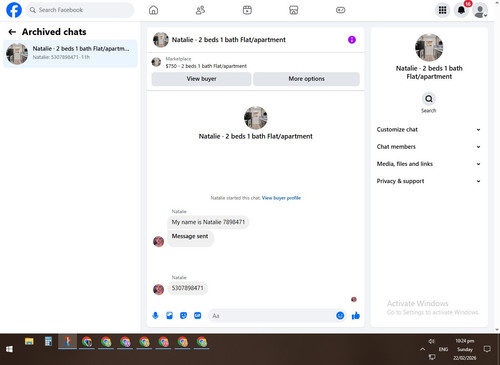Click the '5307898471' message bubble
The height and width of the screenshot is (365, 500).
pos(187,288)
